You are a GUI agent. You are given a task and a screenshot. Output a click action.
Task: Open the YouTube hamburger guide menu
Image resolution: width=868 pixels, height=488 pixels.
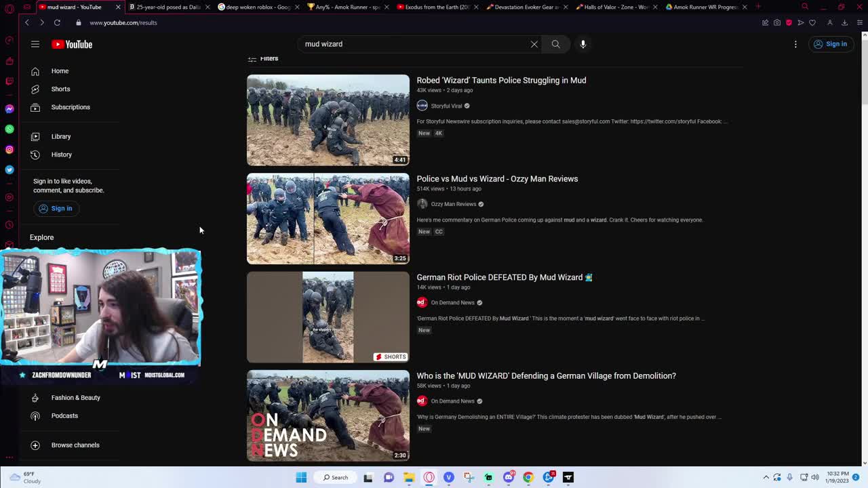(35, 44)
